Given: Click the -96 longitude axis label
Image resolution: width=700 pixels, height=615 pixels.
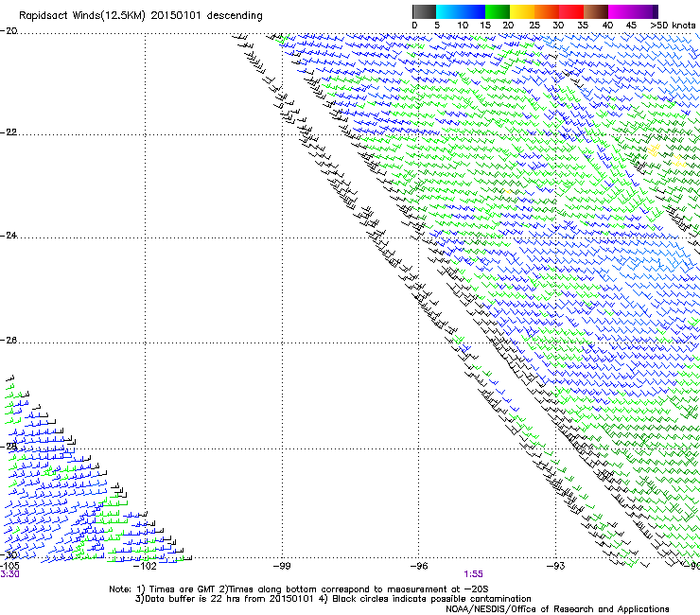Looking at the screenshot, I should (419, 566).
